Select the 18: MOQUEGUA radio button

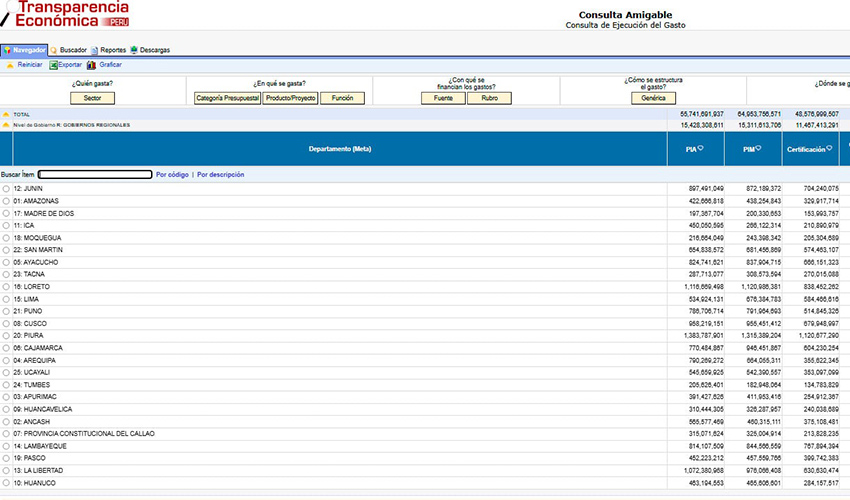point(6,238)
